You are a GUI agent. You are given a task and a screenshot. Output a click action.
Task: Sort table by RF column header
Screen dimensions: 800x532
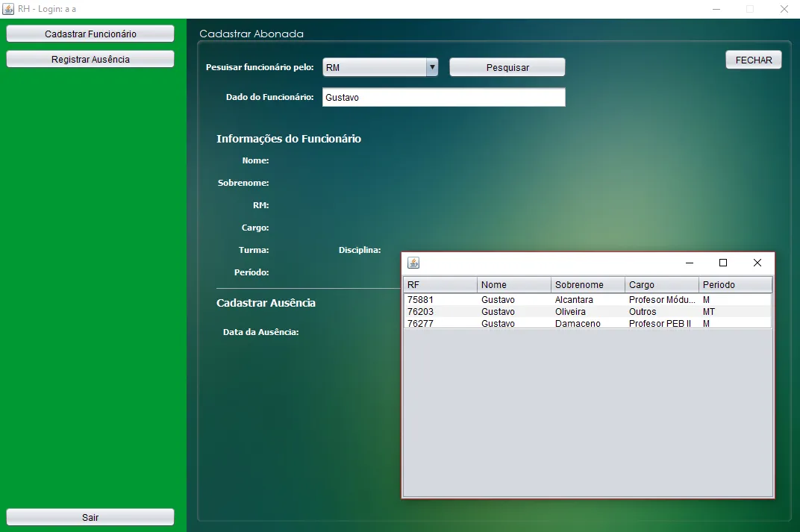[440, 285]
